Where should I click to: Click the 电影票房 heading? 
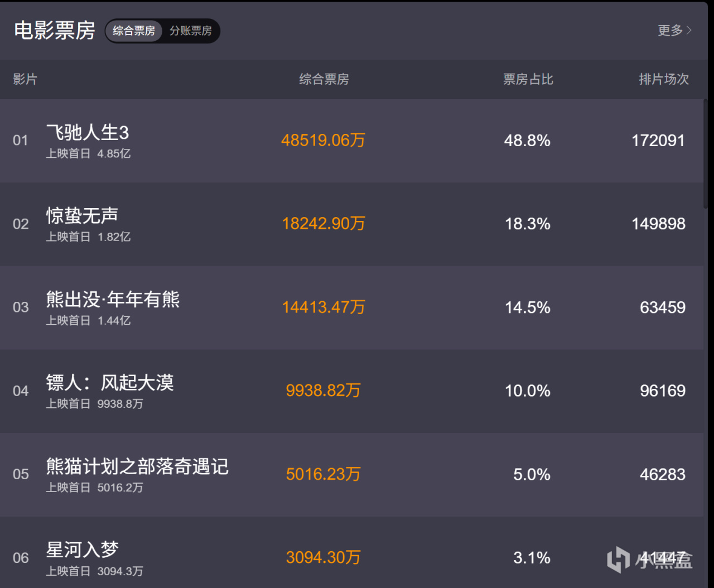click(54, 30)
